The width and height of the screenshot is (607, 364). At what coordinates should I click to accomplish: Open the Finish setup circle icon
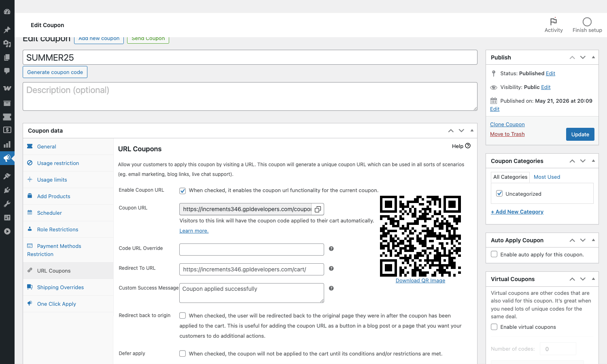[x=587, y=22]
